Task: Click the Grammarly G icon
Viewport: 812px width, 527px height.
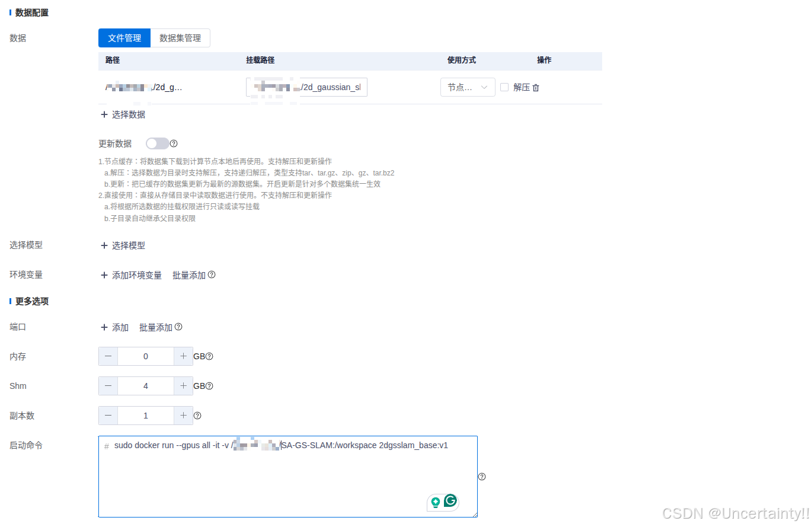Action: (450, 502)
